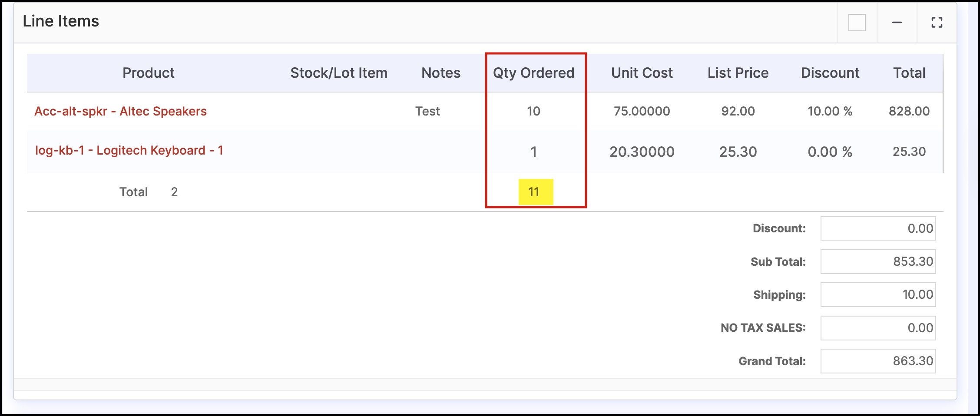The image size is (980, 416).
Task: Click the List Price column header
Action: [x=738, y=73]
